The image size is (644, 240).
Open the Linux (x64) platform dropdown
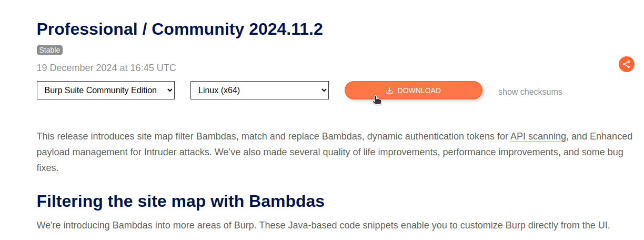tap(259, 91)
